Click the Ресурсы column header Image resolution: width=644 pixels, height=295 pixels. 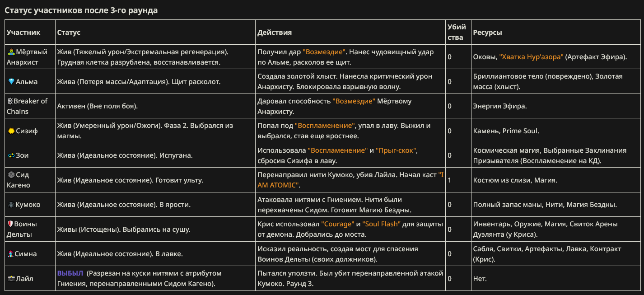[x=488, y=33]
